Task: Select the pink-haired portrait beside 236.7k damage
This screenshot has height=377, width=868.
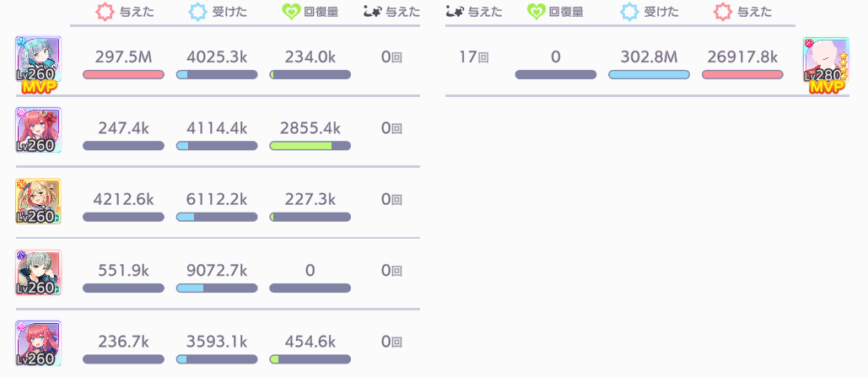Action: pos(38,343)
